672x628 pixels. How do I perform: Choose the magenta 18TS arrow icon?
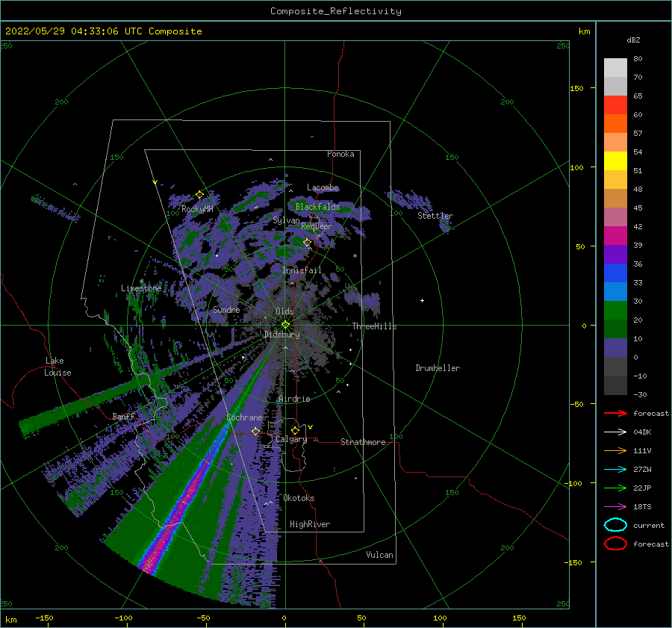[x=615, y=507]
